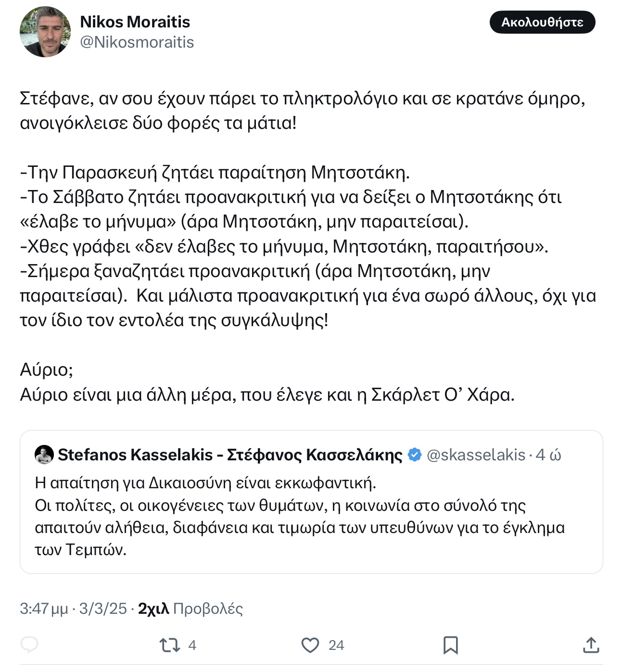
Task: Click the main tweet text beginning Στέφανε
Action: [302, 110]
